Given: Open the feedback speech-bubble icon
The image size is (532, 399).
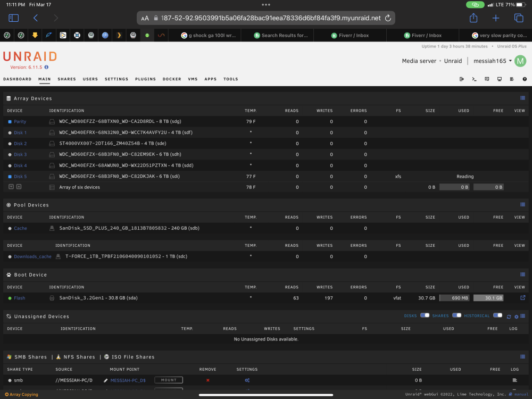Looking at the screenshot, I should coord(487,79).
